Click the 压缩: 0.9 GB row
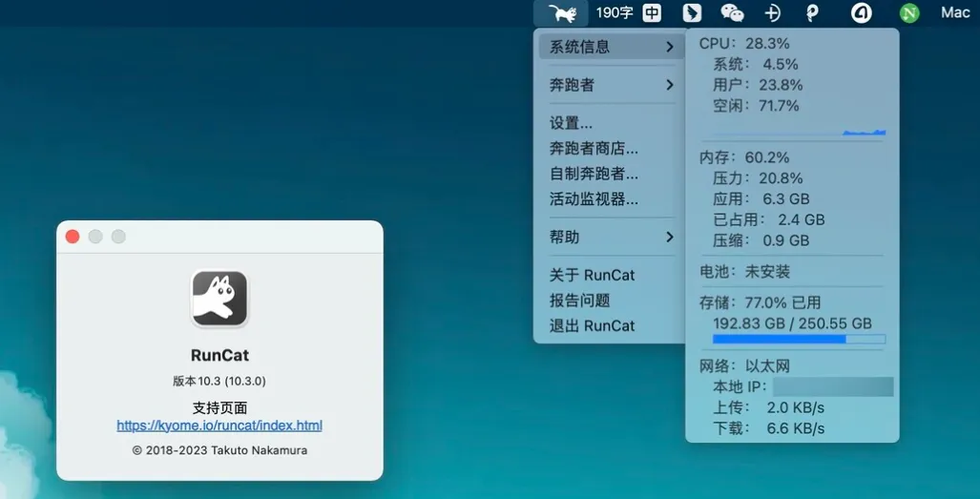 coord(761,240)
